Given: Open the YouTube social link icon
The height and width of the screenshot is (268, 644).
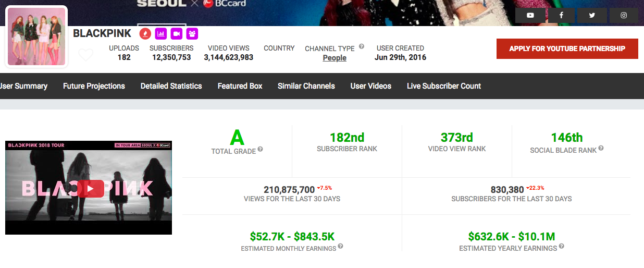Looking at the screenshot, I should [x=530, y=16].
